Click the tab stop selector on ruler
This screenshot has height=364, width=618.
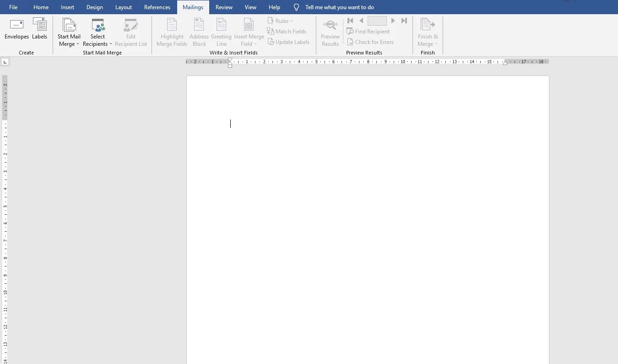(x=5, y=61)
